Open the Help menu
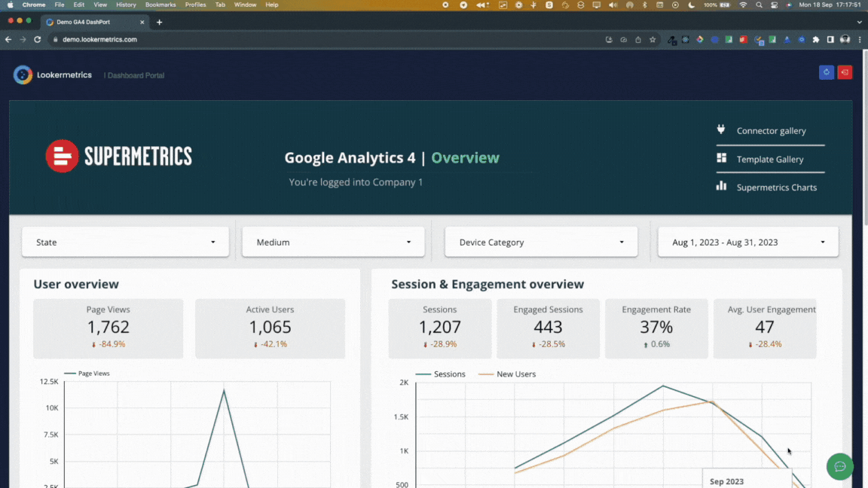The image size is (868, 488). (x=272, y=5)
